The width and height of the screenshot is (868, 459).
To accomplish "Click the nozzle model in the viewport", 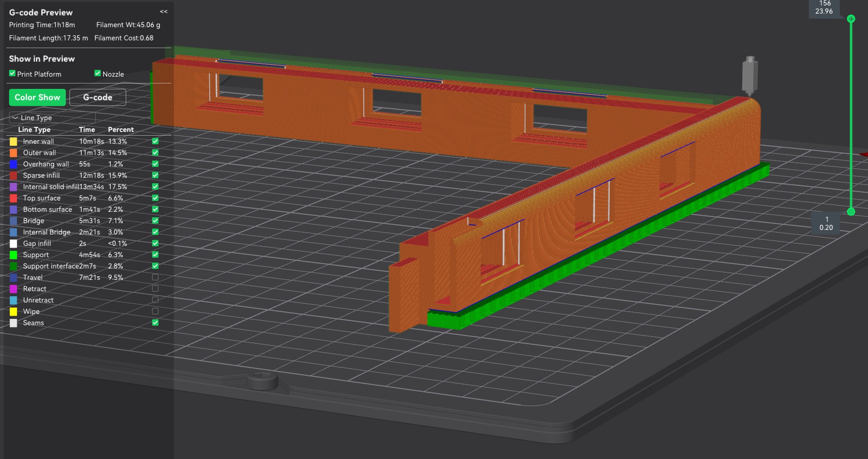I will click(x=750, y=76).
